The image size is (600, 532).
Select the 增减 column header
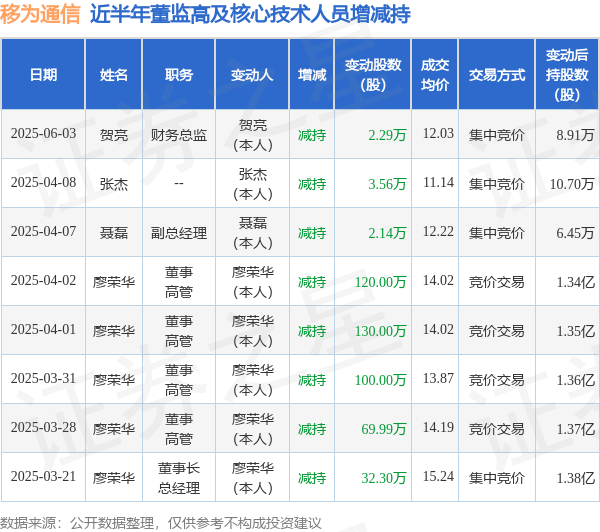click(x=312, y=75)
